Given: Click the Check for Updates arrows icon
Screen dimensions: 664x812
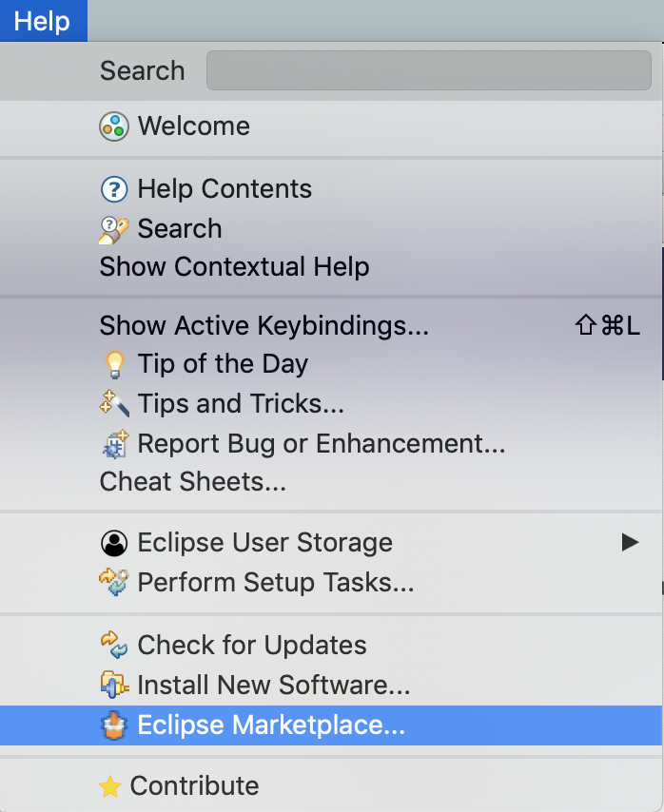Looking at the screenshot, I should coord(114,645).
